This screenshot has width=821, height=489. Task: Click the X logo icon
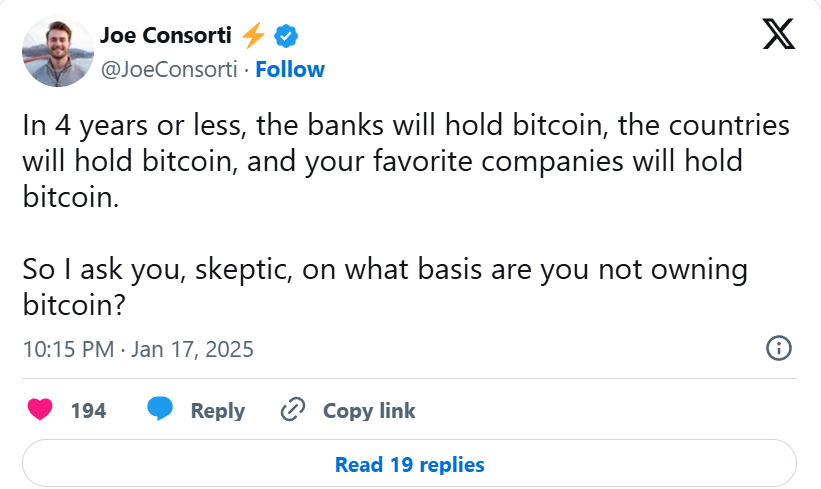[779, 34]
